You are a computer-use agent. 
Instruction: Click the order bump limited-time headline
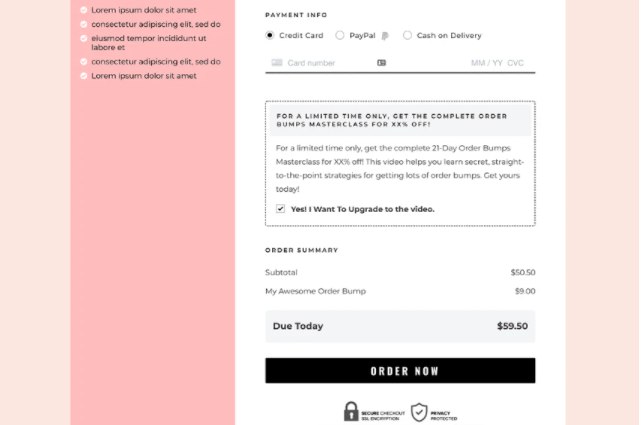(x=400, y=119)
